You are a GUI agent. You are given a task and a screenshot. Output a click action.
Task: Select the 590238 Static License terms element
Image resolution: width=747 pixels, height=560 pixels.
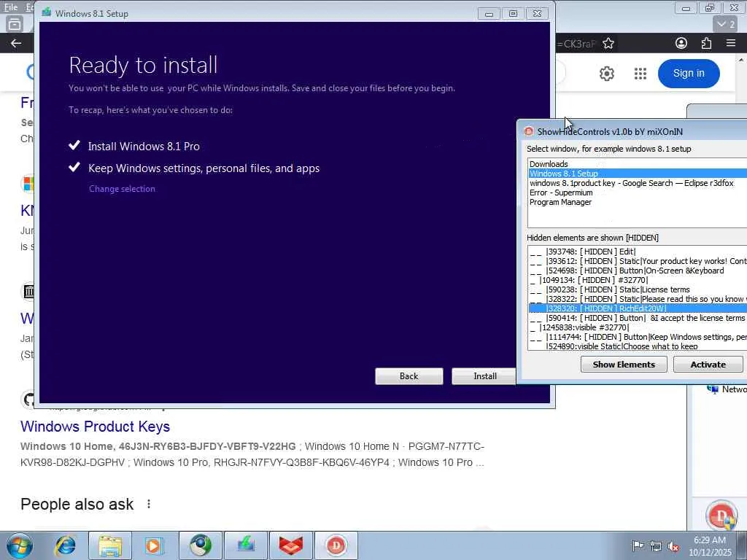(x=638, y=289)
